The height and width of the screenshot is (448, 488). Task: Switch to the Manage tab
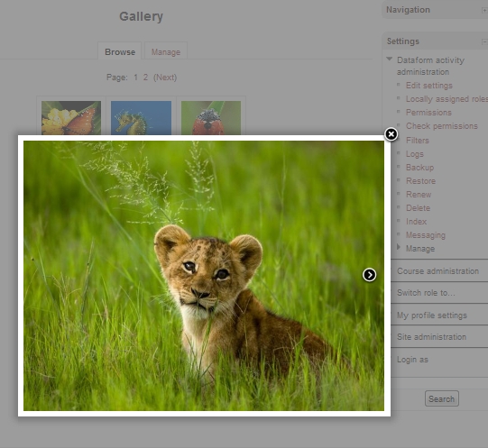(166, 51)
